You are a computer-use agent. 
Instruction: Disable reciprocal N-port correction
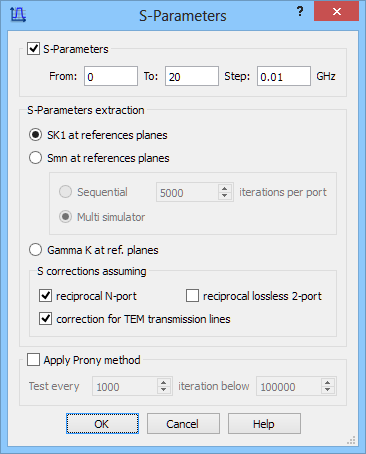point(45,296)
